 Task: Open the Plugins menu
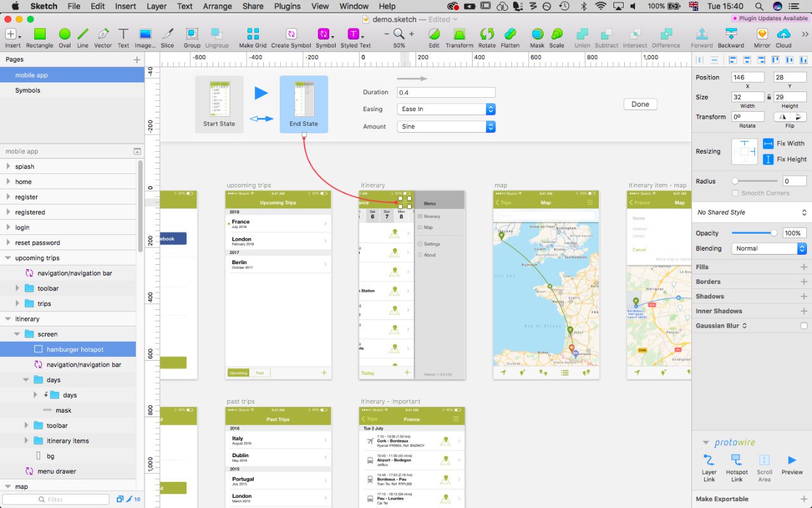point(287,6)
